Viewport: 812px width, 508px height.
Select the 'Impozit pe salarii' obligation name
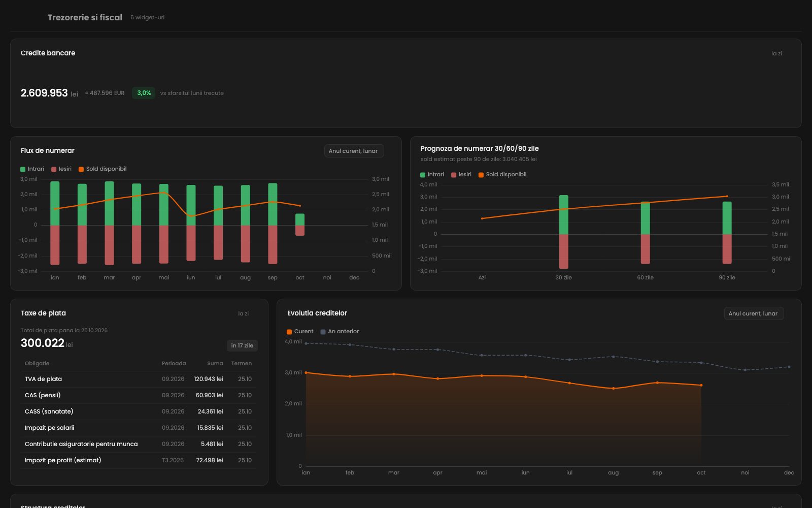(x=49, y=428)
